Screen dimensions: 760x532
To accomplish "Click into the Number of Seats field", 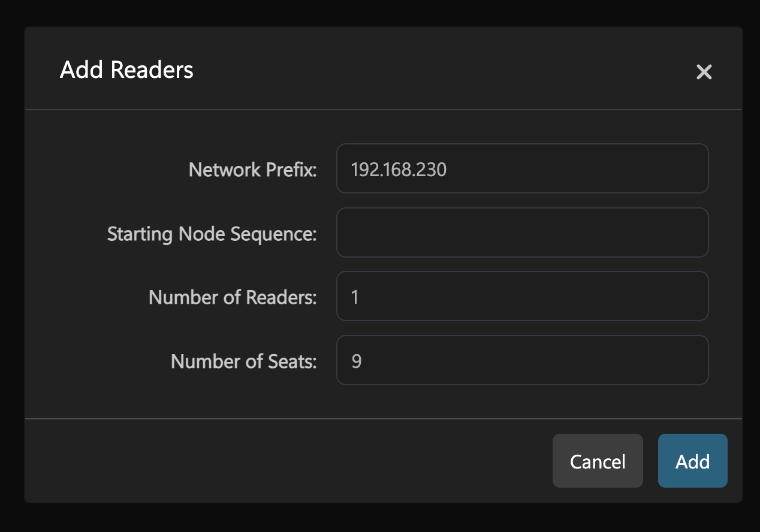I will point(521,360).
